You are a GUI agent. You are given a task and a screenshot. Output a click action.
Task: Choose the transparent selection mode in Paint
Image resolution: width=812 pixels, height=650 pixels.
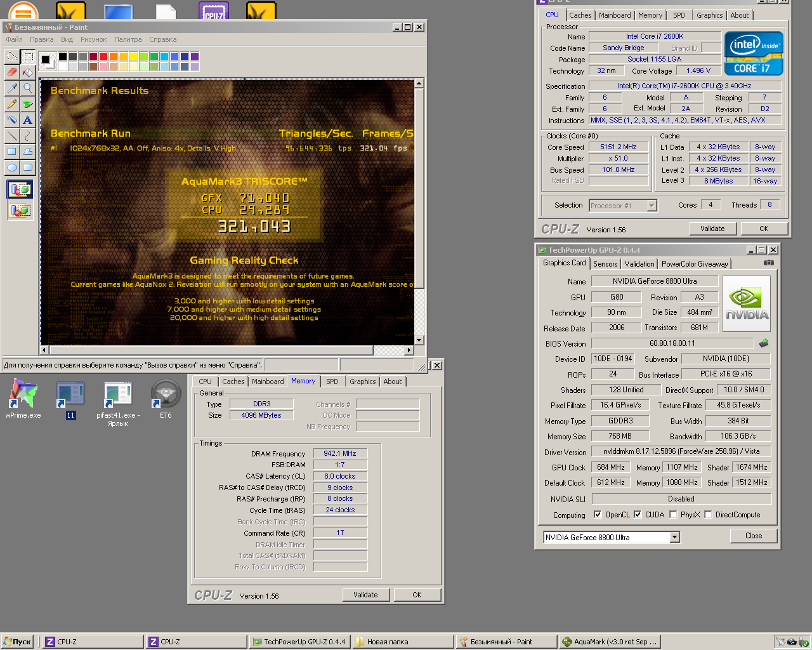(20, 209)
